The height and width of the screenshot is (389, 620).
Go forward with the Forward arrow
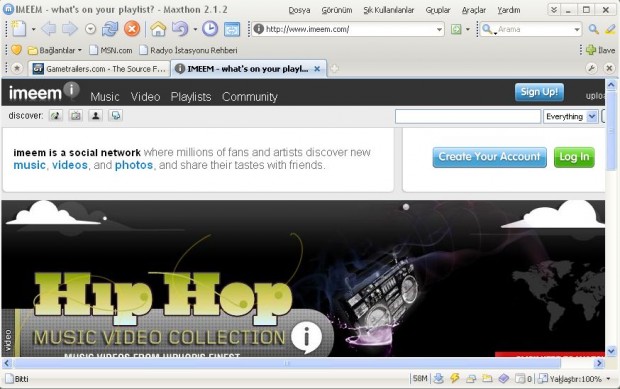tap(70, 29)
